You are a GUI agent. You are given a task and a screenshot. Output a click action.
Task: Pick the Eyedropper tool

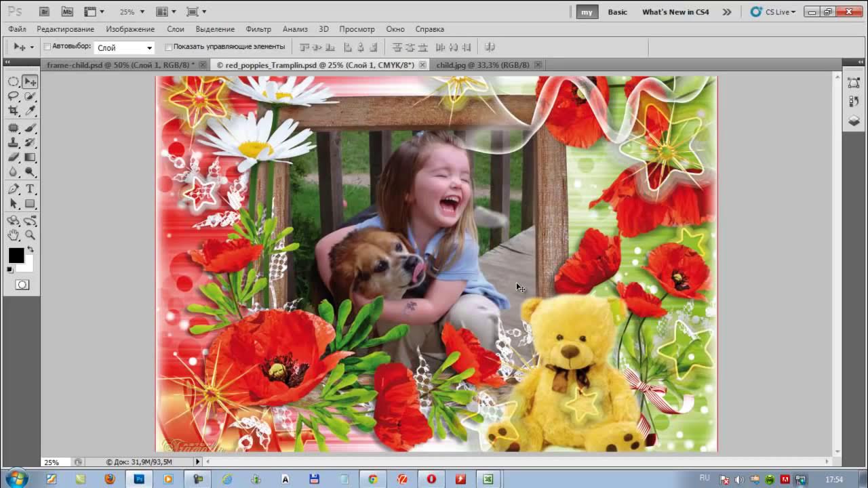[x=30, y=111]
